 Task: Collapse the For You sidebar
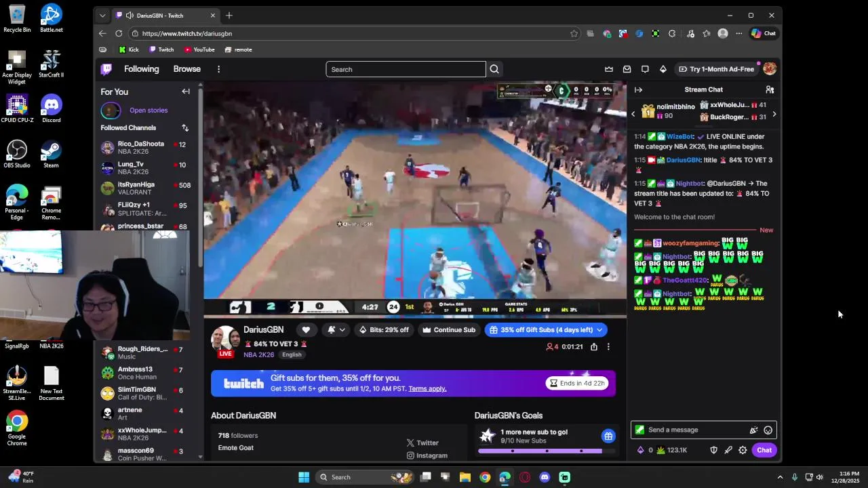click(186, 91)
